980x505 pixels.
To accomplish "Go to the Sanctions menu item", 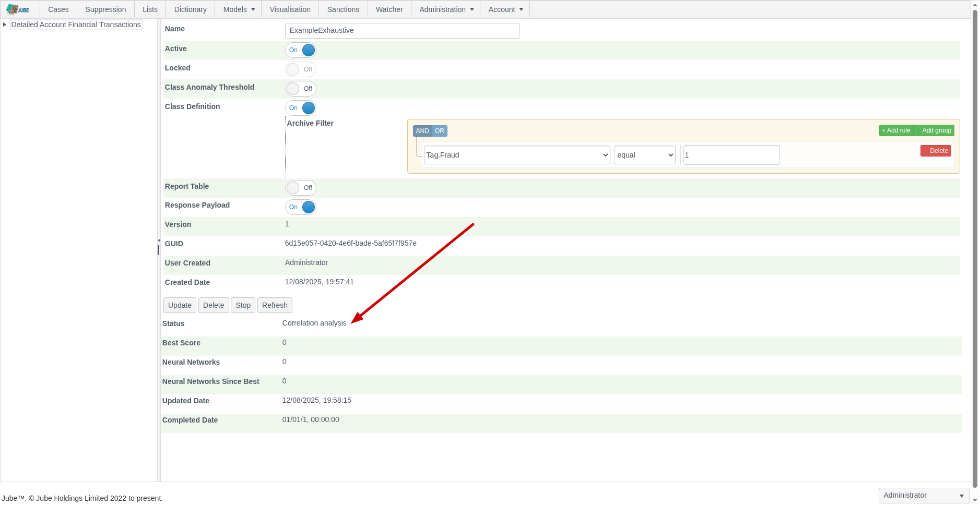I will coord(343,9).
